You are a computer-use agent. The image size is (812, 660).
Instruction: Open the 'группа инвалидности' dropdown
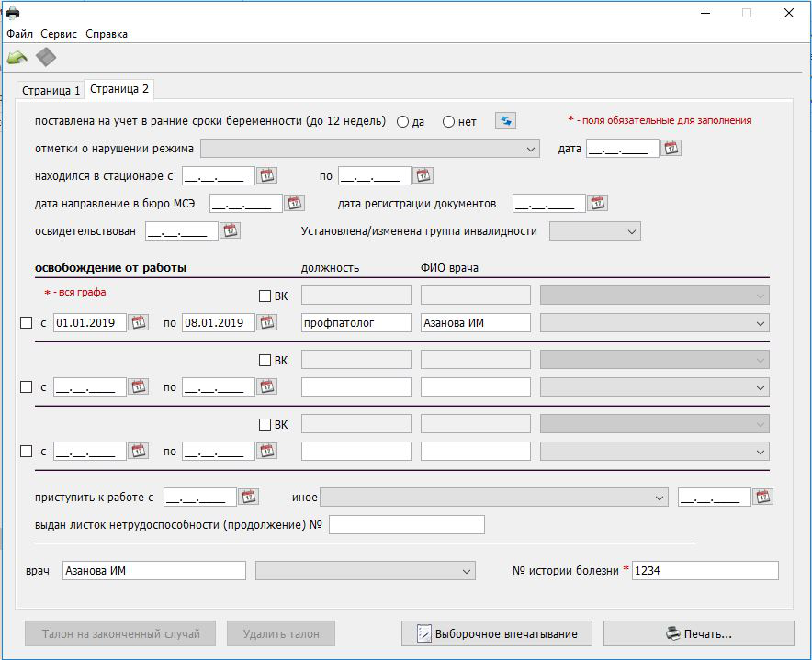tap(632, 231)
